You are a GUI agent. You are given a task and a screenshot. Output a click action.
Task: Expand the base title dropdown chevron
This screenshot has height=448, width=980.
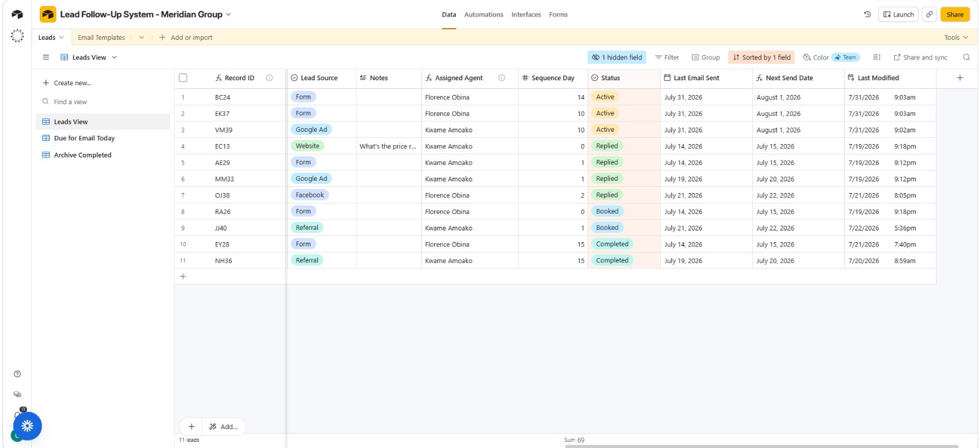[228, 14]
